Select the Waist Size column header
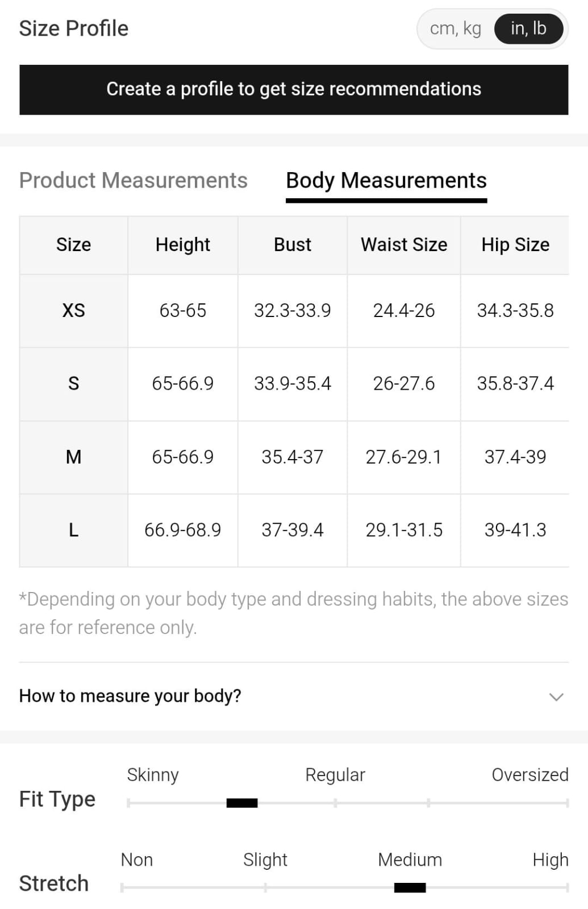The image size is (588, 909). click(404, 245)
